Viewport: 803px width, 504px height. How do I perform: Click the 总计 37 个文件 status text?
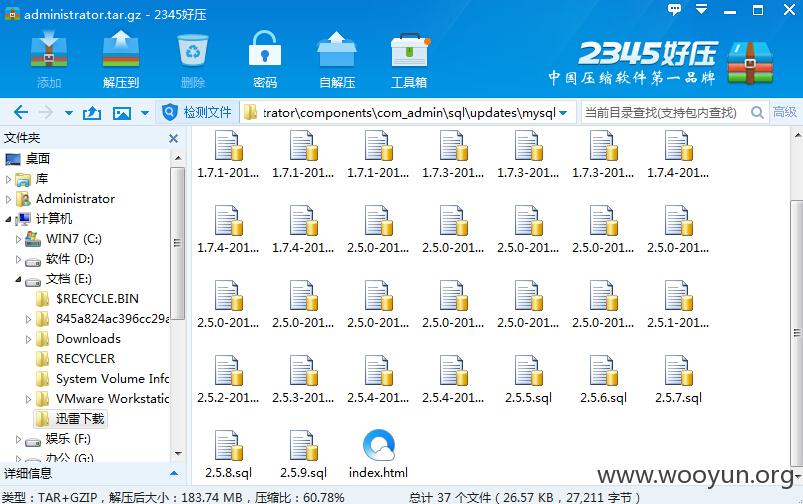[x=524, y=497]
